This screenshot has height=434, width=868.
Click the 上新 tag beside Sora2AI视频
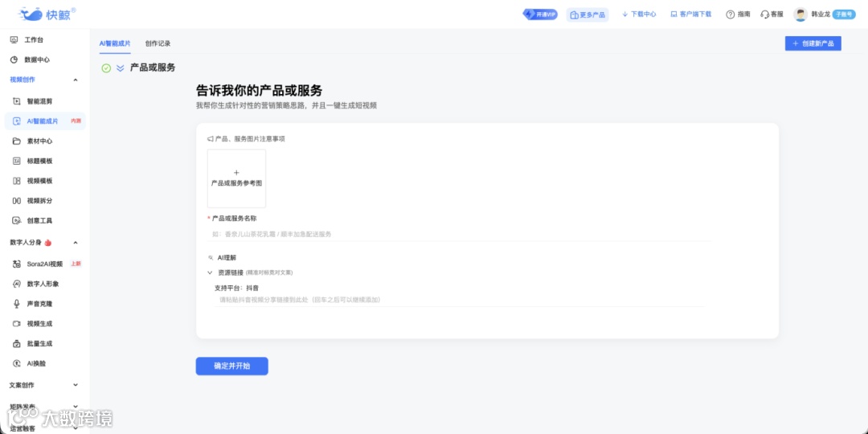pyautogui.click(x=76, y=264)
